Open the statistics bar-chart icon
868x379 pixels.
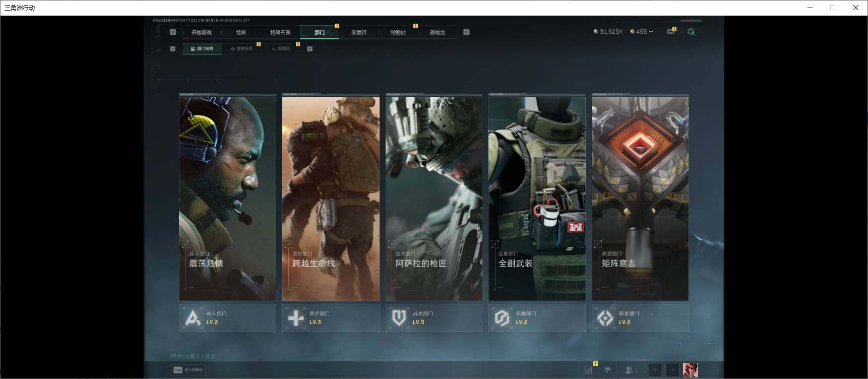click(x=589, y=370)
